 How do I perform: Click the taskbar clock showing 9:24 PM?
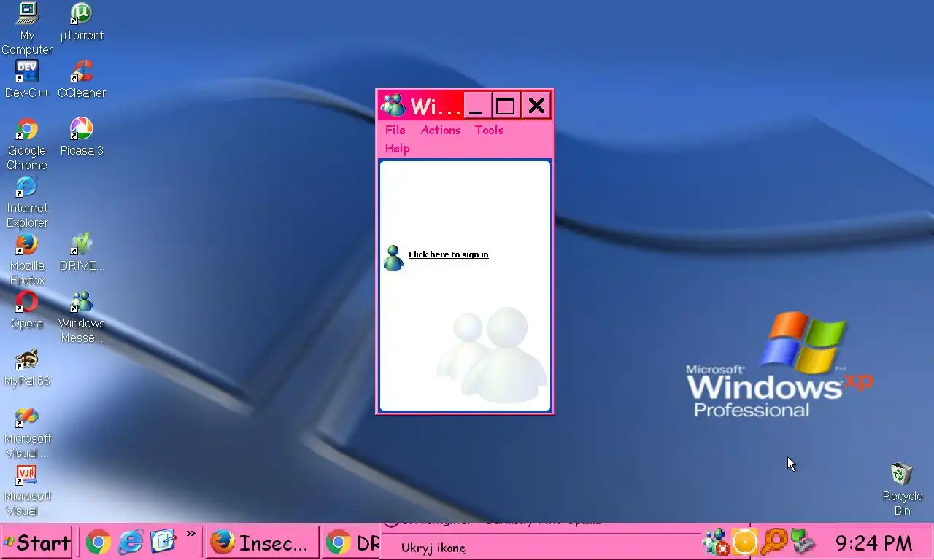click(x=873, y=543)
